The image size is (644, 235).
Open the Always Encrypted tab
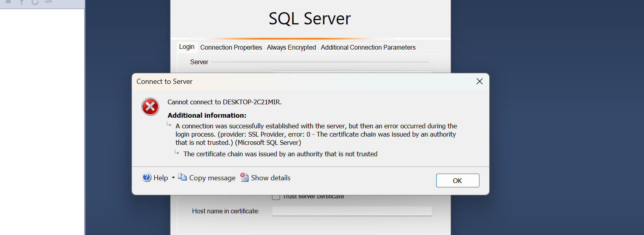coord(291,47)
